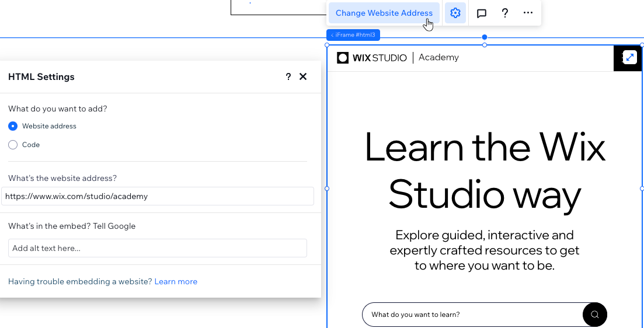This screenshot has width=644, height=328.
Task: Click the 'What's in the embed? Tell Google' label
Action: (x=72, y=226)
